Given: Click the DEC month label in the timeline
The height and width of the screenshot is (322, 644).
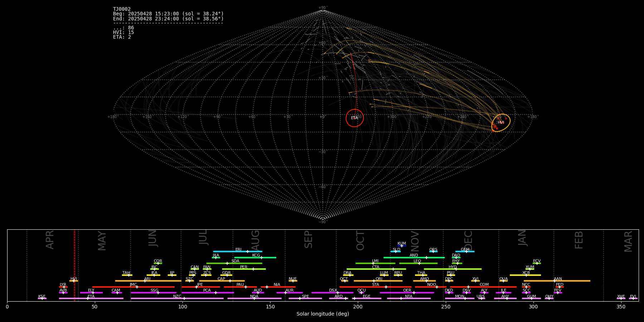Looking at the screenshot, I should tap(468, 241).
